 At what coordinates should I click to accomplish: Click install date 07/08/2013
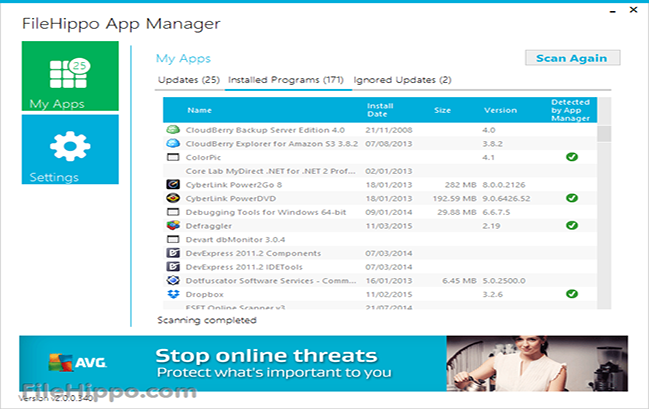[389, 144]
